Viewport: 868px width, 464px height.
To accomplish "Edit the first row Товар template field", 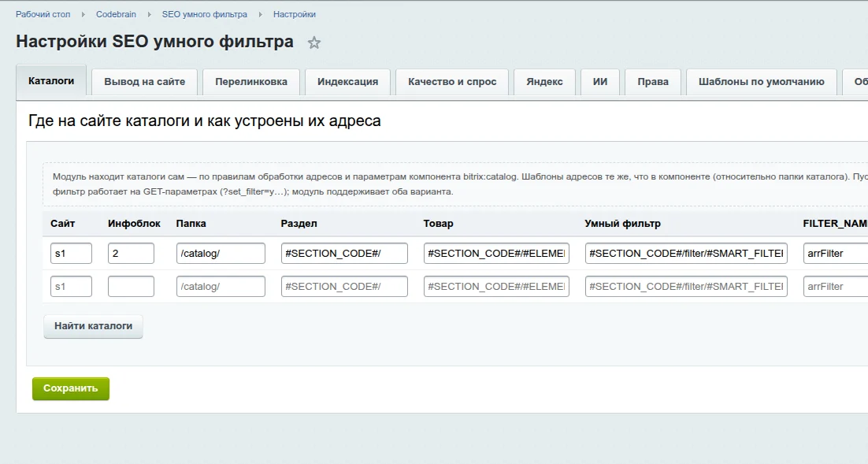I will tap(496, 253).
